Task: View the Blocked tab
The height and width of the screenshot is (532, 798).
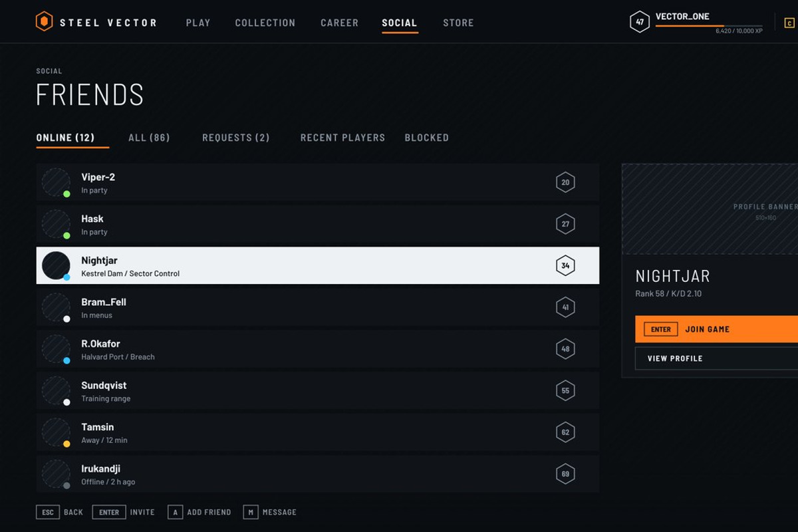Action: [427, 138]
